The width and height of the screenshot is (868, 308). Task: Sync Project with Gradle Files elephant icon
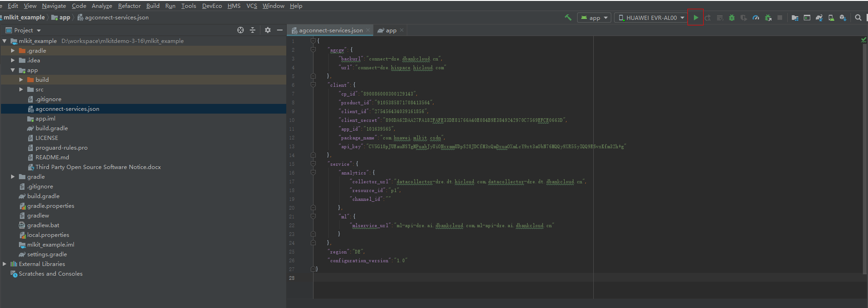click(x=819, y=18)
